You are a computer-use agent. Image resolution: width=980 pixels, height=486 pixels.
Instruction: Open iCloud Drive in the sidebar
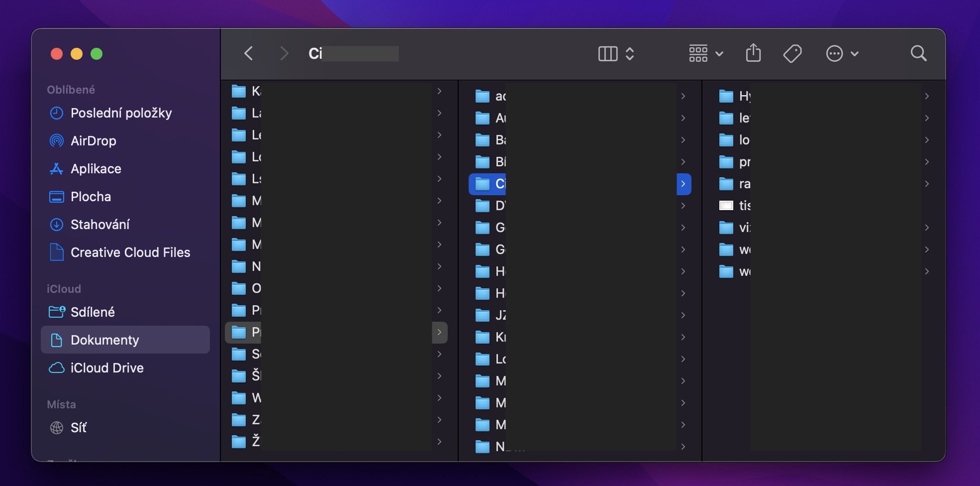(x=125, y=368)
